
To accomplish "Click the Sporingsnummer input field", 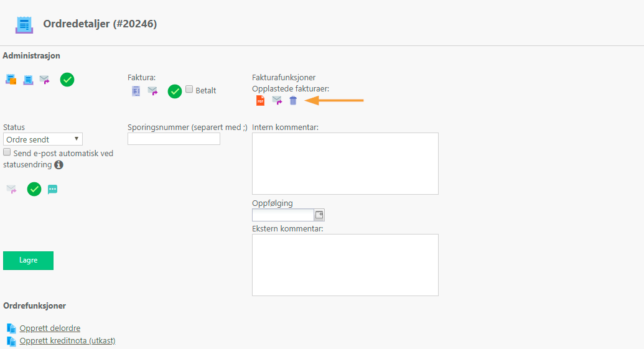I will (174, 139).
